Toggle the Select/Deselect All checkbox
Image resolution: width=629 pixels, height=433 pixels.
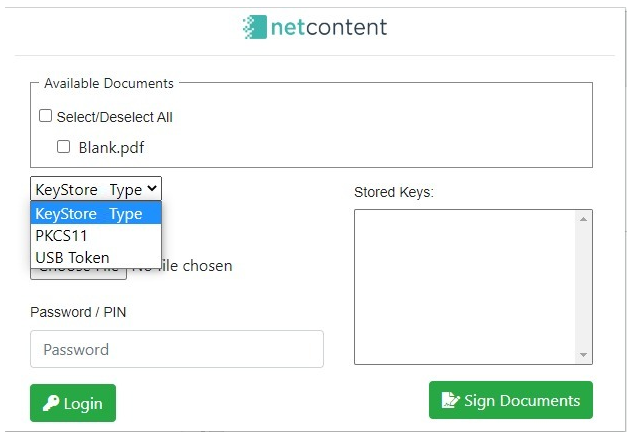coord(45,116)
